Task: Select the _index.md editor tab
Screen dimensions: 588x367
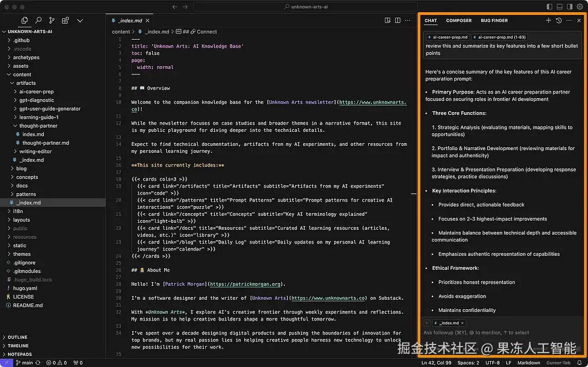Action: coord(130,21)
